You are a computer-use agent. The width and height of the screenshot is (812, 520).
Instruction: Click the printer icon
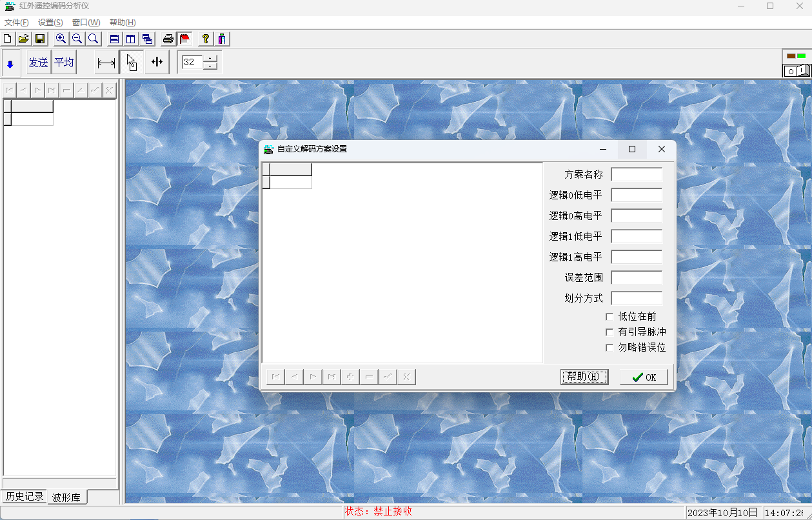coord(168,39)
